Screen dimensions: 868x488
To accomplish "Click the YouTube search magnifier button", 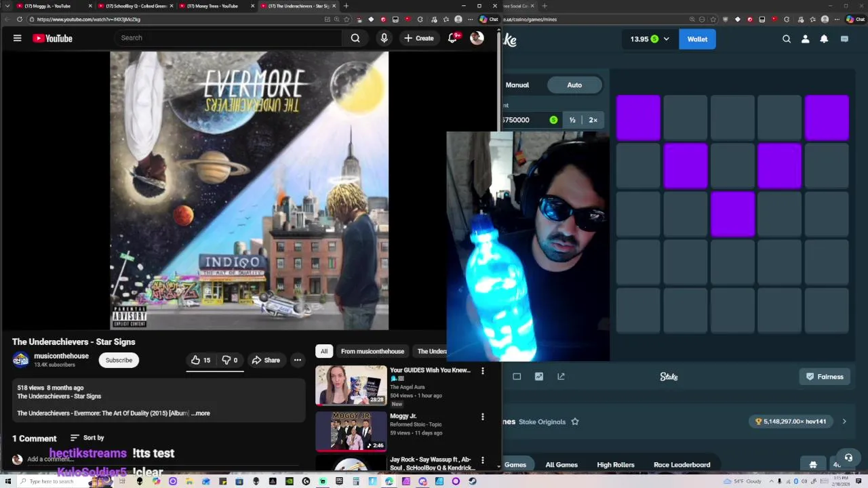I will tap(355, 38).
